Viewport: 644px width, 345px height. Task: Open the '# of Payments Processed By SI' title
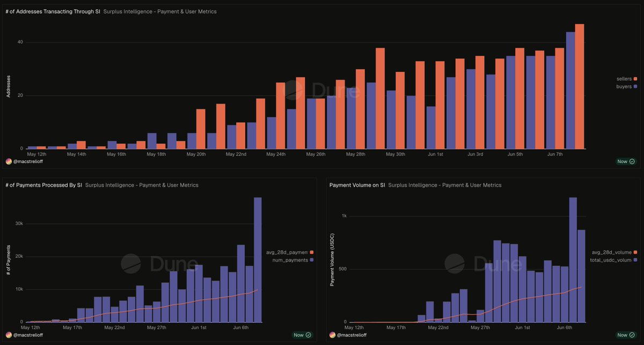point(43,185)
